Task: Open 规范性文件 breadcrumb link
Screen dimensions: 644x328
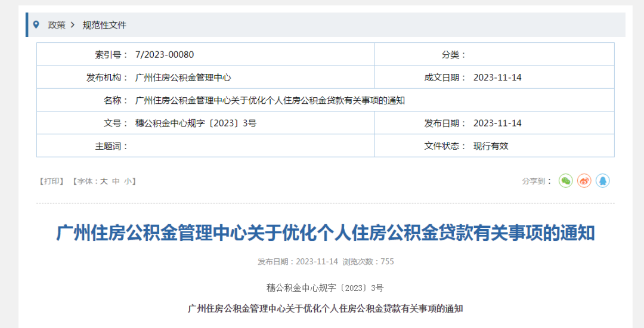Action: tap(104, 25)
